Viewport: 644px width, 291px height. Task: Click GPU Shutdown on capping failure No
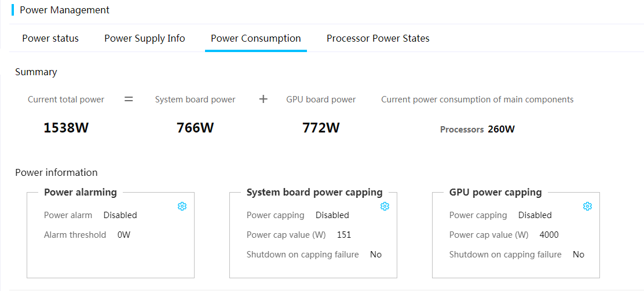point(579,255)
